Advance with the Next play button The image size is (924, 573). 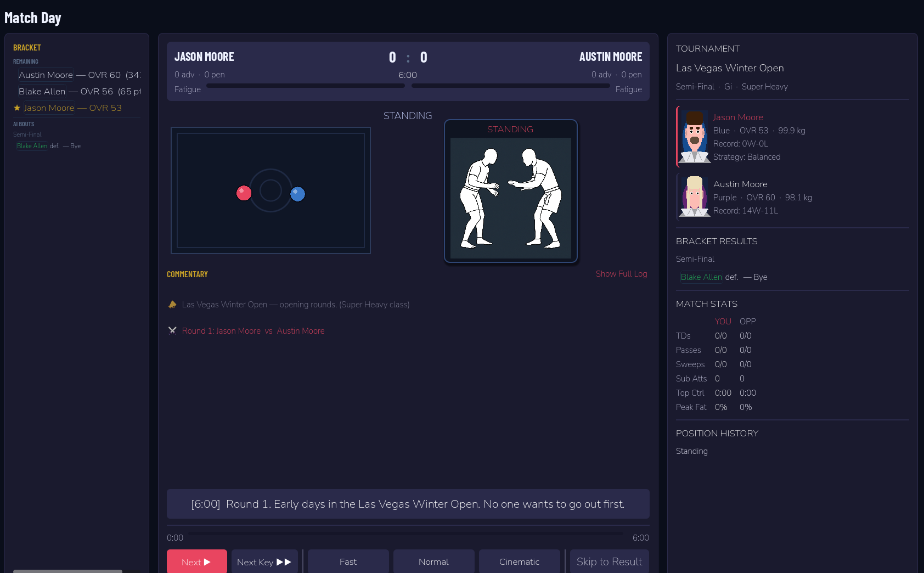(197, 561)
